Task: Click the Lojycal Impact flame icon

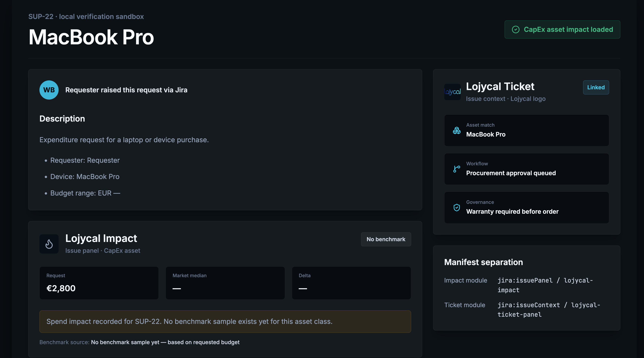Action: [x=49, y=244]
